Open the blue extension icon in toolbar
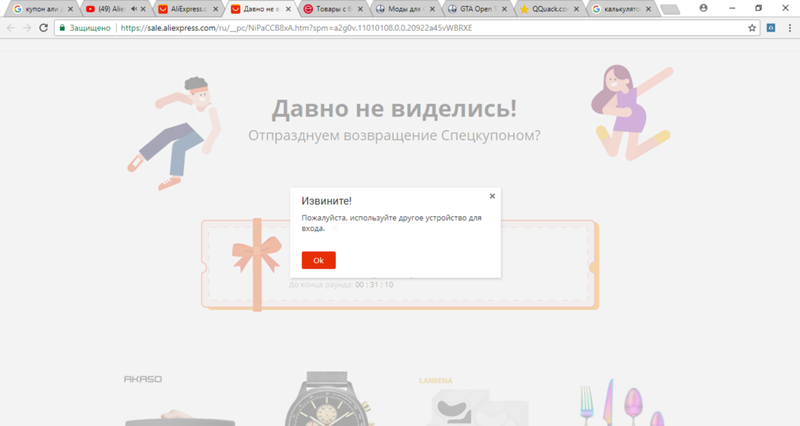 point(771,28)
